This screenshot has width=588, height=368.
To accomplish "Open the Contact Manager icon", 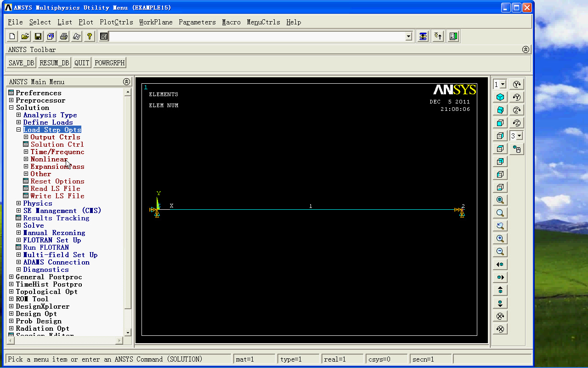I will 453,36.
